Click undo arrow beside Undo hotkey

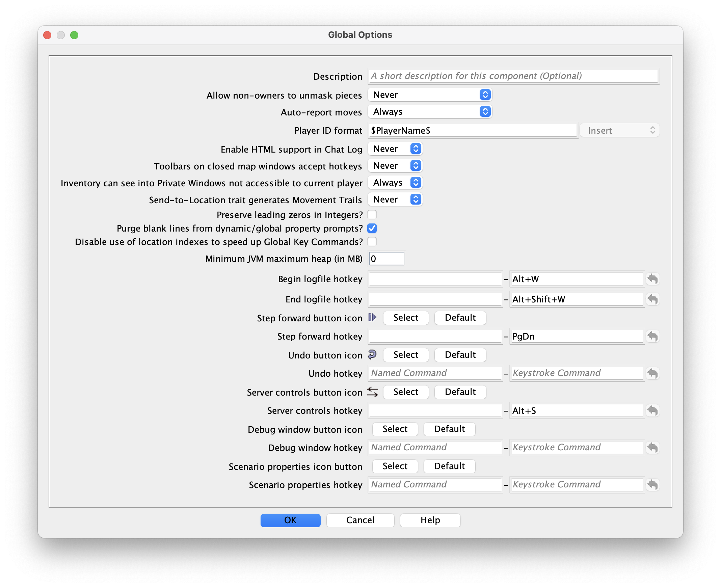click(652, 373)
